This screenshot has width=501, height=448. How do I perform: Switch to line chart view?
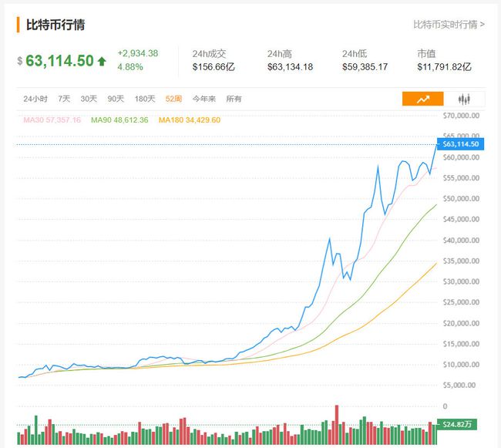click(x=422, y=99)
